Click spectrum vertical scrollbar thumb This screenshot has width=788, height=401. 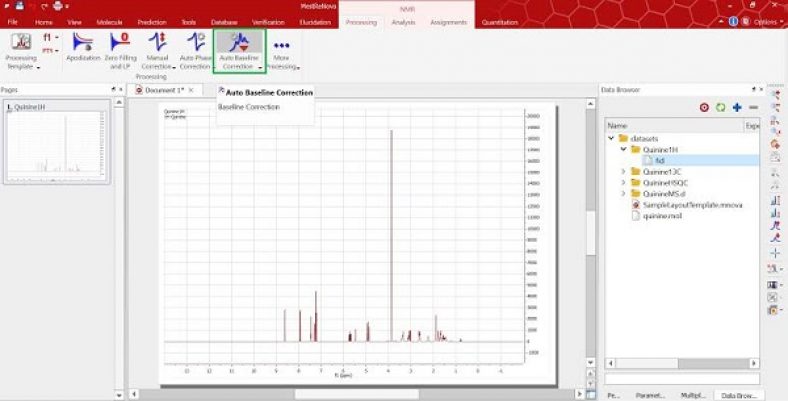(591, 233)
